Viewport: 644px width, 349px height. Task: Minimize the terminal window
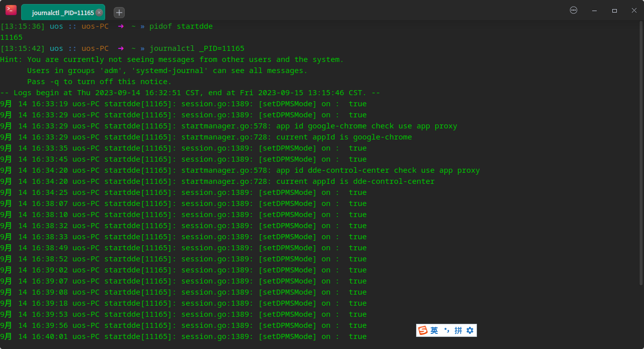[x=595, y=10]
